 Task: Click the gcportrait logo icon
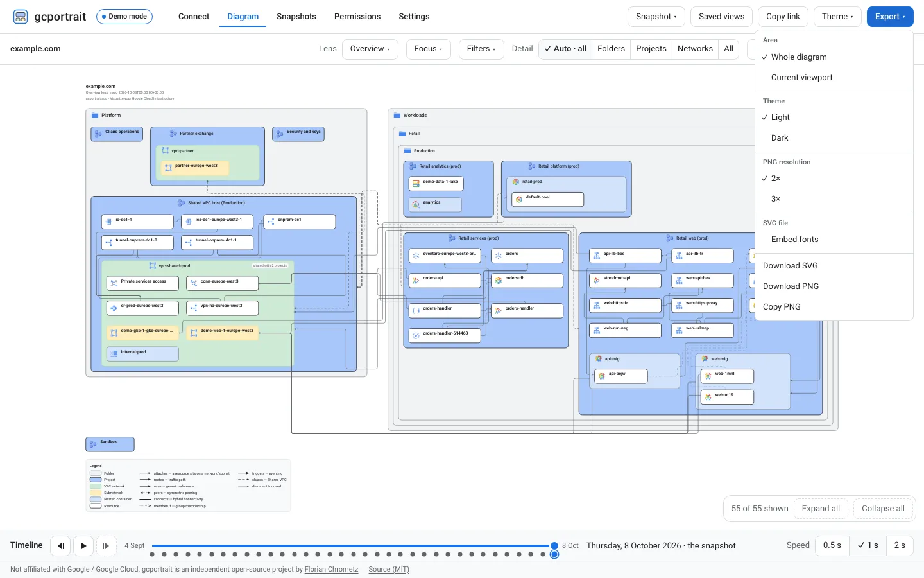[x=21, y=17]
